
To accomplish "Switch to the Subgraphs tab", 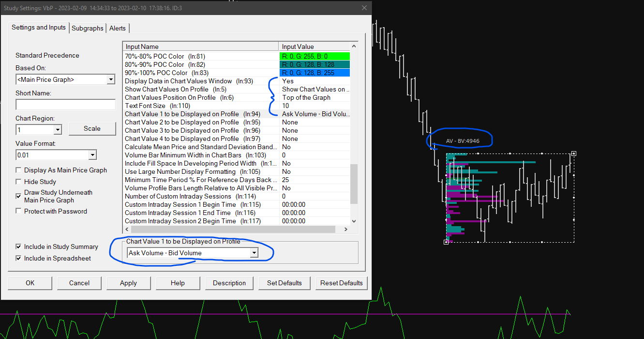I will point(88,28).
